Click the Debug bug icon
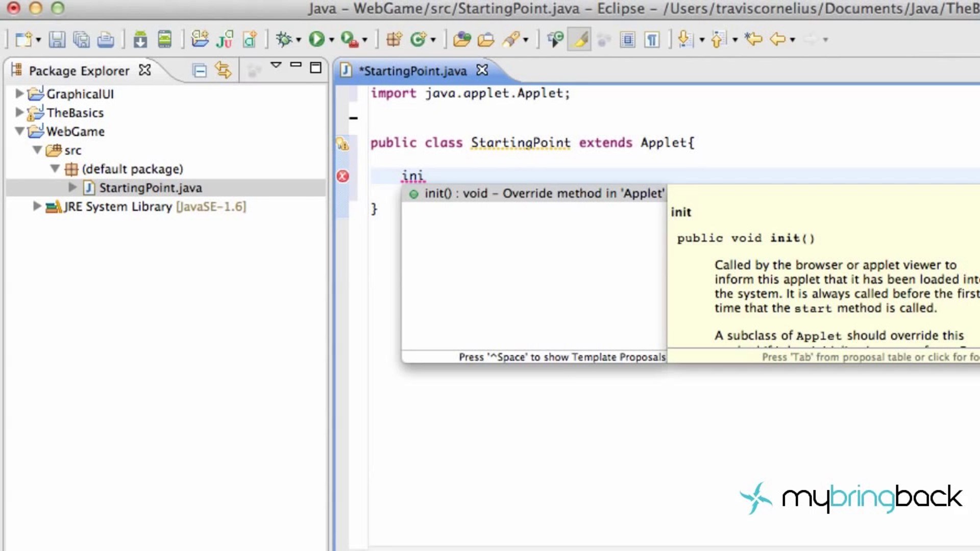980x551 pixels. [284, 39]
